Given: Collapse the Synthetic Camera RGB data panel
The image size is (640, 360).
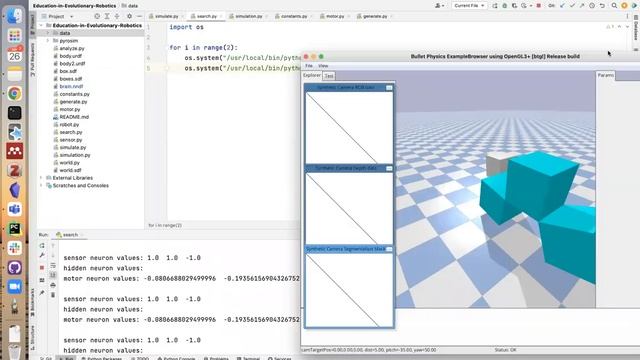Looking at the screenshot, I should point(389,88).
